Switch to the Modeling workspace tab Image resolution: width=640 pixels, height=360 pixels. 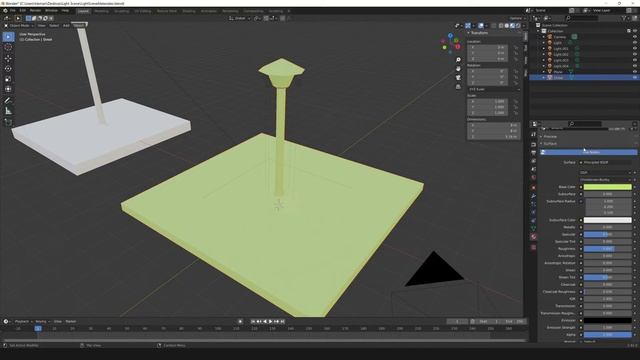tap(102, 11)
